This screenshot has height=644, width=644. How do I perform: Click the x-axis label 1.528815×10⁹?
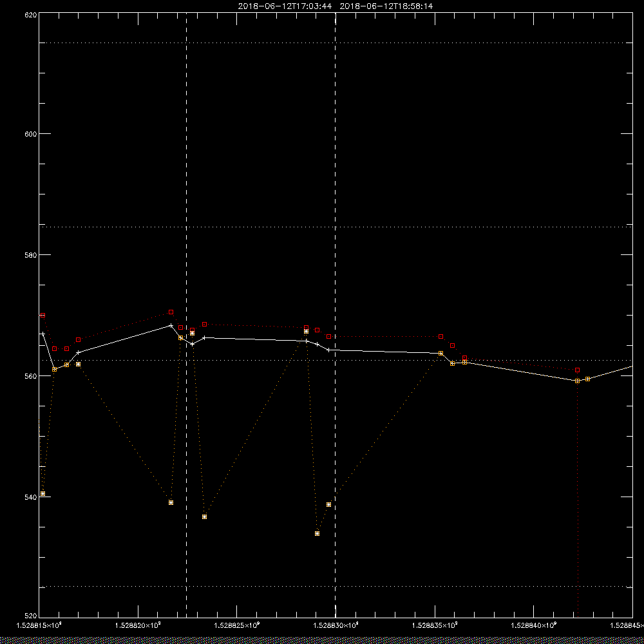click(39, 625)
